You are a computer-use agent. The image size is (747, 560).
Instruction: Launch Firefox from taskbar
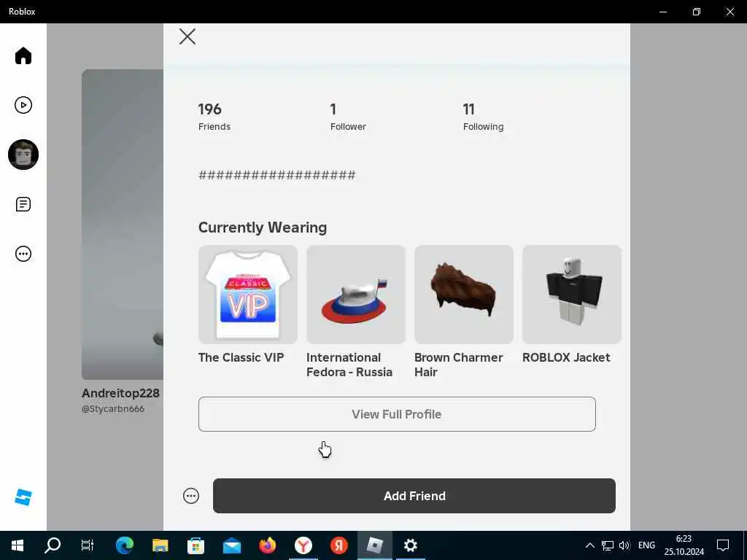[x=267, y=545]
